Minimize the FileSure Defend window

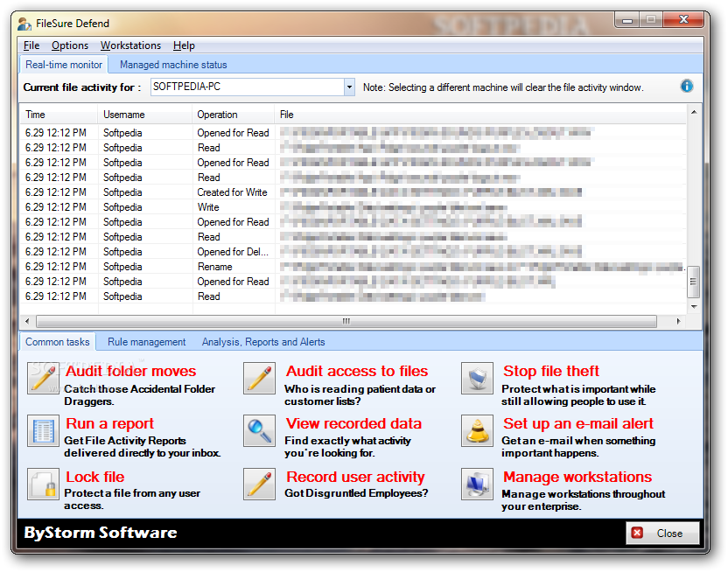pos(627,20)
